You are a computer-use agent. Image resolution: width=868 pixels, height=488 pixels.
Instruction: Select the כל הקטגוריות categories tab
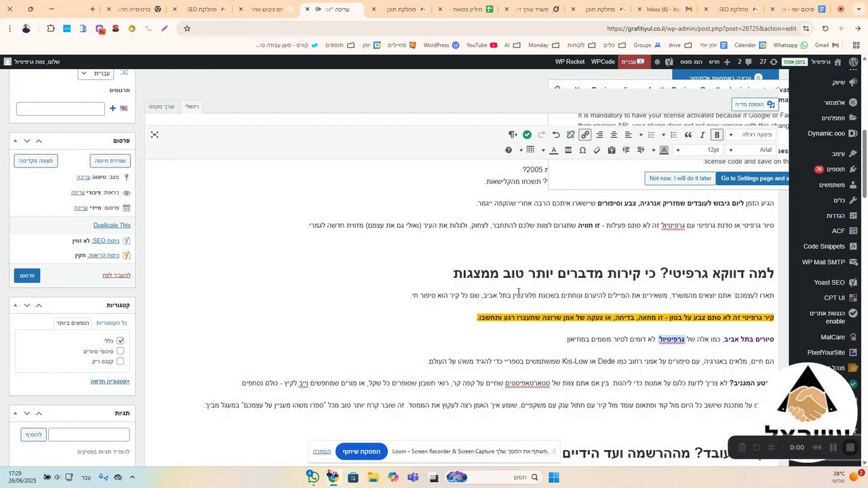112,323
